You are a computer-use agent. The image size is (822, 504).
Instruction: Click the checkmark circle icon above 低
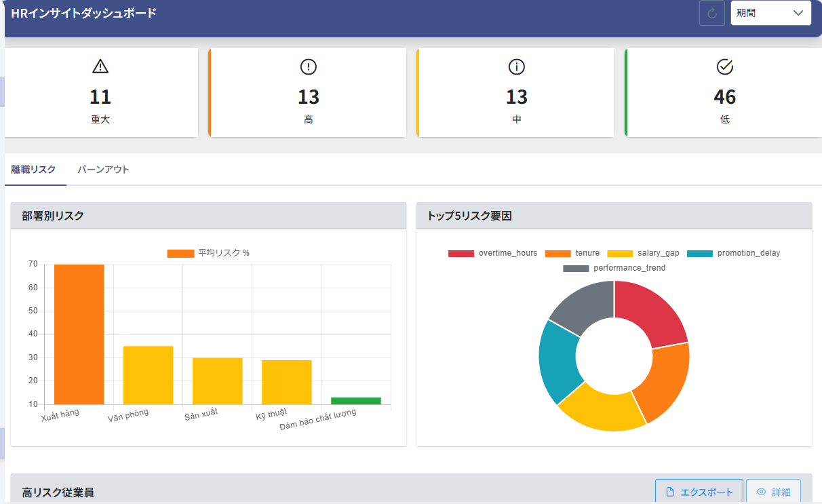coord(725,66)
